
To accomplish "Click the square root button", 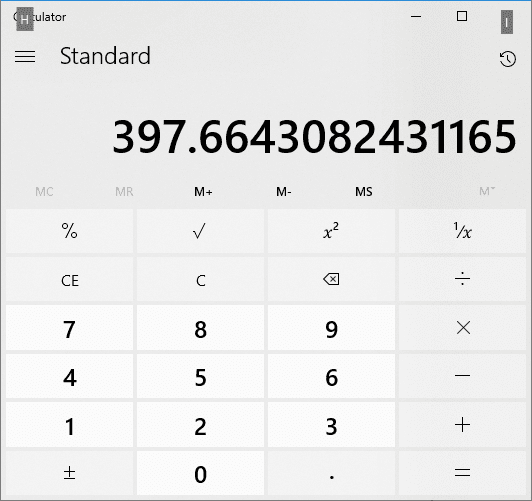I will (200, 231).
